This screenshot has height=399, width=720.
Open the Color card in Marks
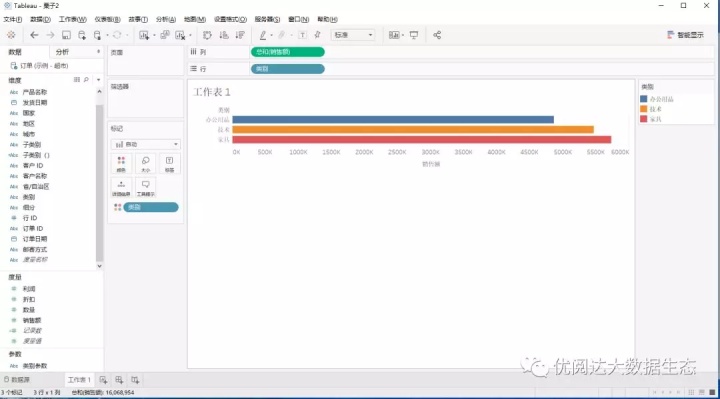click(x=121, y=163)
